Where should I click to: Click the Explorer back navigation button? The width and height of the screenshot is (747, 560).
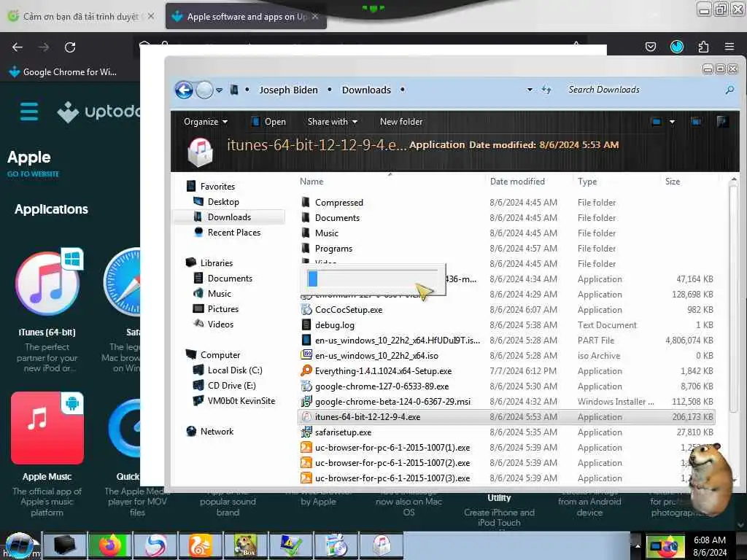pos(184,90)
